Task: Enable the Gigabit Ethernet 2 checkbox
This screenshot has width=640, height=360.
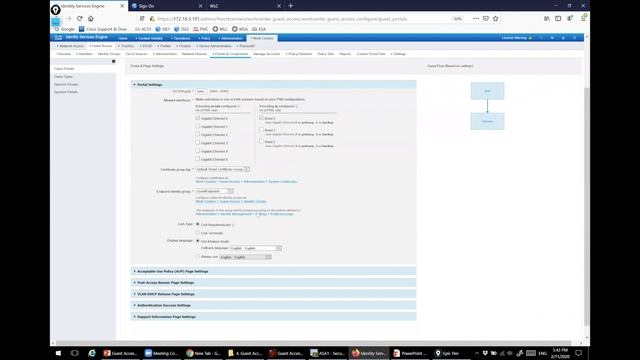Action: (198, 134)
